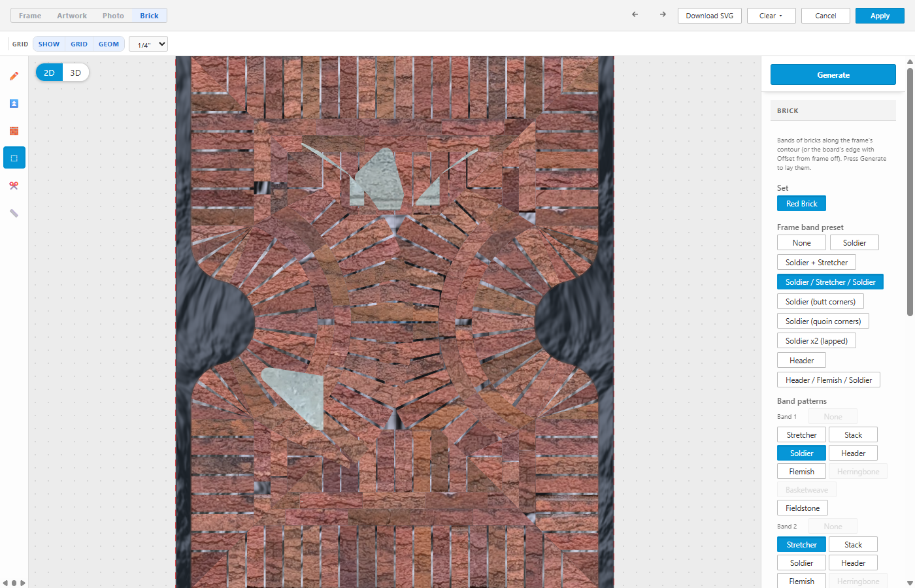Select the gray ruler tool at sidebar bottom
The height and width of the screenshot is (588, 915).
click(14, 213)
